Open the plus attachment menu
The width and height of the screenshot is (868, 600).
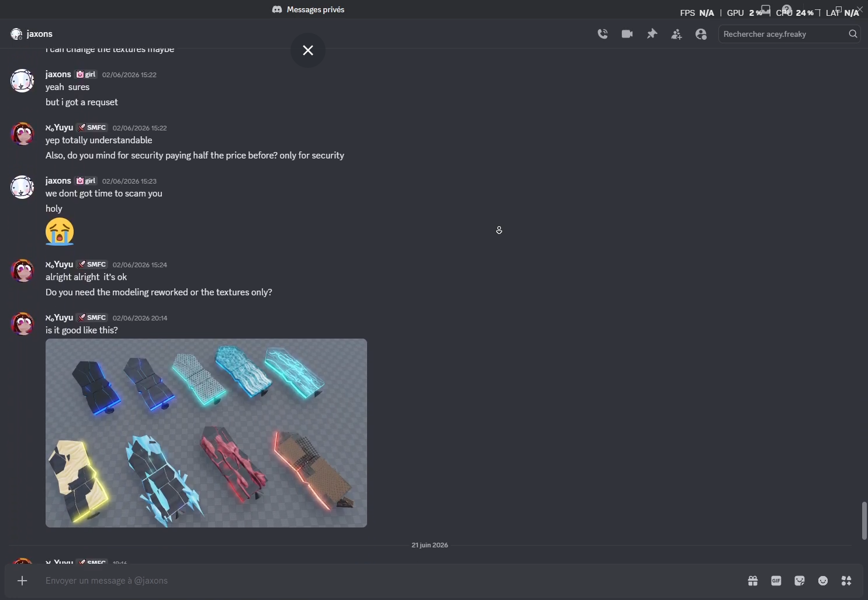pos(22,581)
